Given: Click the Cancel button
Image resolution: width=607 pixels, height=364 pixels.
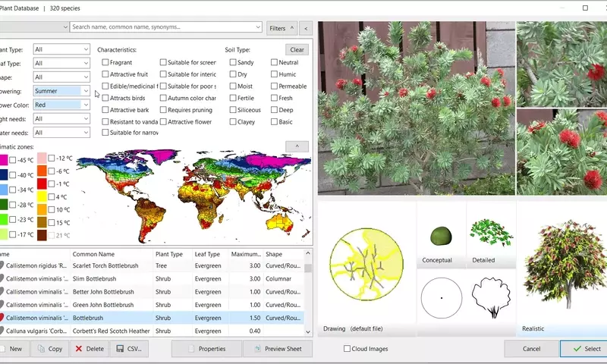Looking at the screenshot, I should coord(532,349).
